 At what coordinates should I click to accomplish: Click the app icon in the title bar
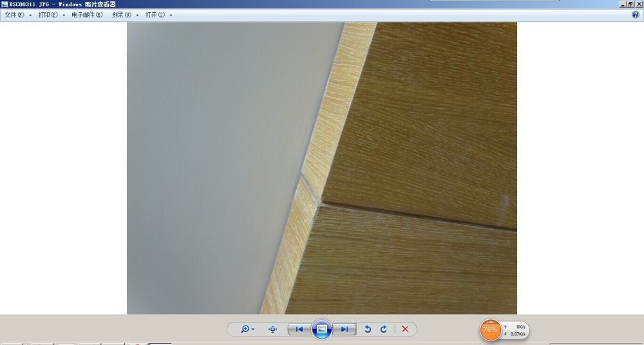[x=5, y=4]
